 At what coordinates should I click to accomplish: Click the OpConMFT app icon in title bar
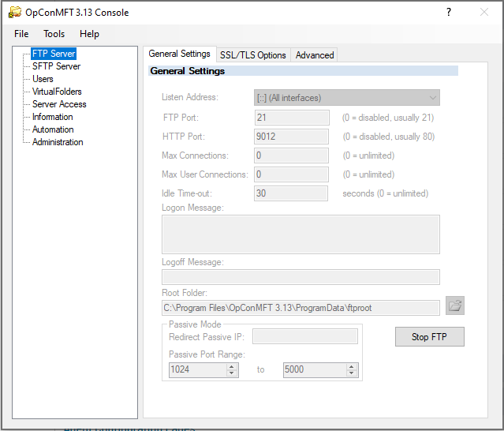[14, 12]
